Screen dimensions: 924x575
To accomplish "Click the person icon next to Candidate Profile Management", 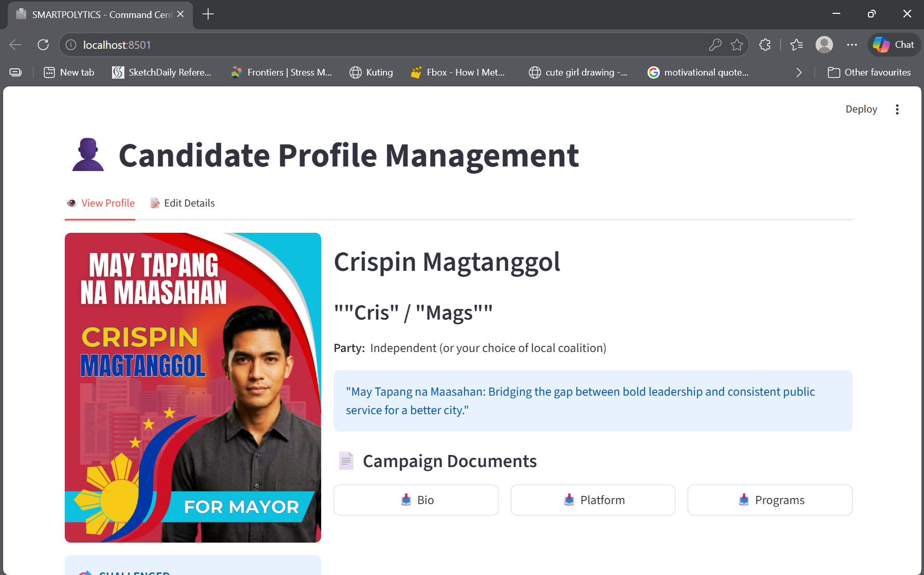I will 88,154.
